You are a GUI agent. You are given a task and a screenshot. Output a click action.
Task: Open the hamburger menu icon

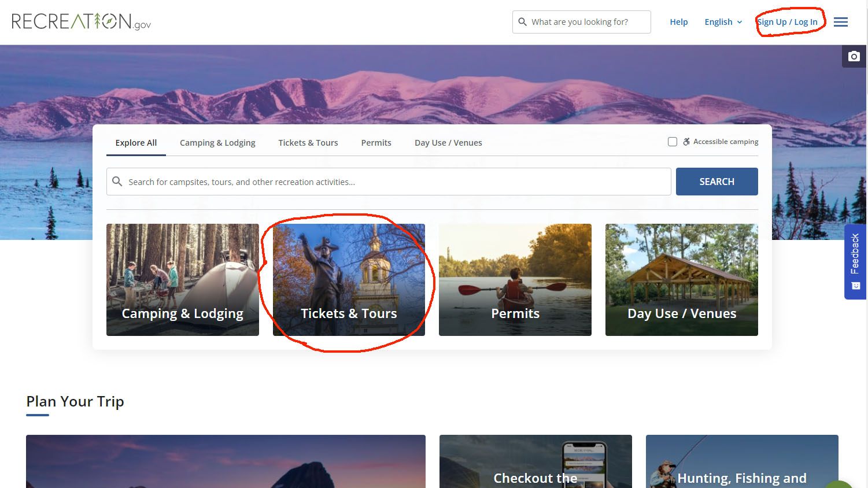pyautogui.click(x=840, y=22)
